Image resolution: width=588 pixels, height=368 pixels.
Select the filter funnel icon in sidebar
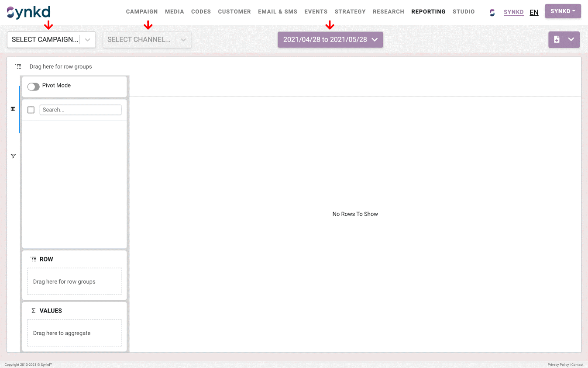point(13,156)
